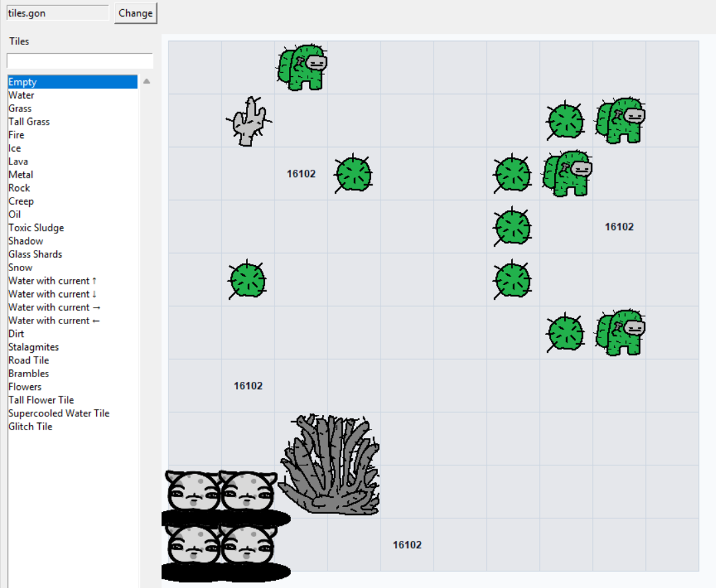Select Water with current up arrow
Viewport: 716px width, 588px height.
[72, 280]
